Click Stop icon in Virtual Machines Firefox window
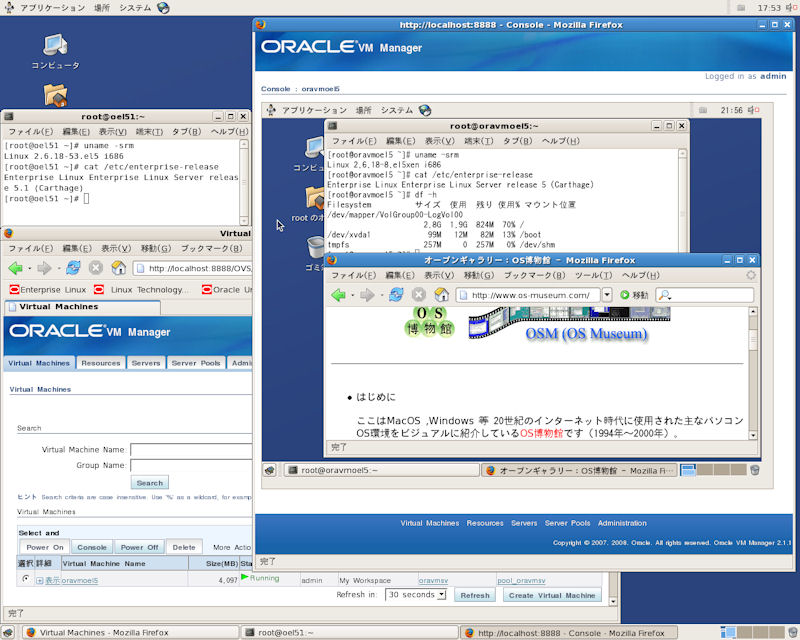Viewport: 800px width, 640px height. tap(96, 267)
